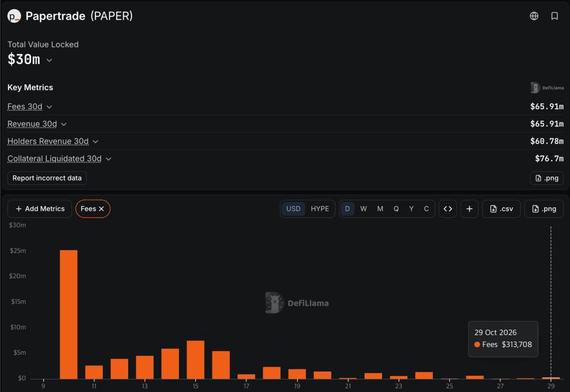570x392 pixels.
Task: Select monthly M interval
Action: point(380,209)
